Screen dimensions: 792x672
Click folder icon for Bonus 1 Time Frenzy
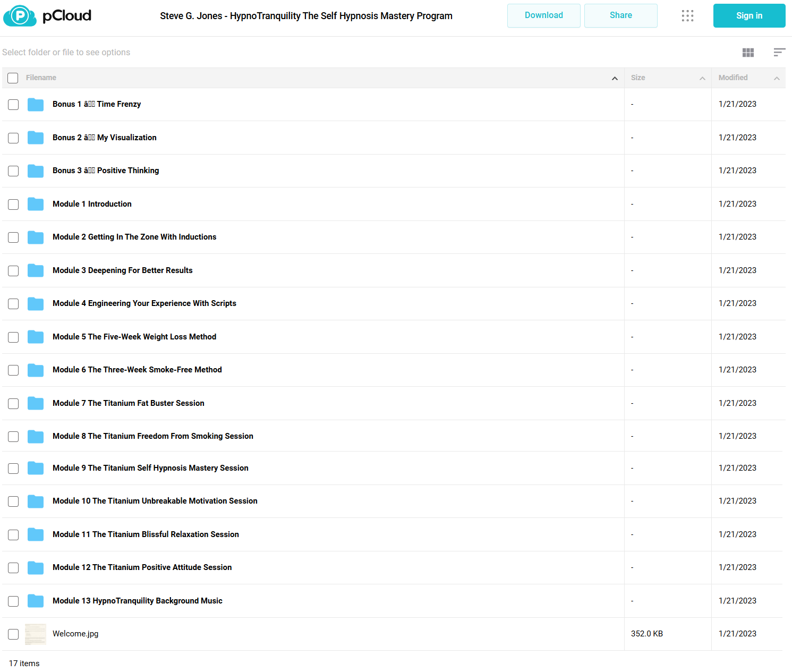(36, 105)
